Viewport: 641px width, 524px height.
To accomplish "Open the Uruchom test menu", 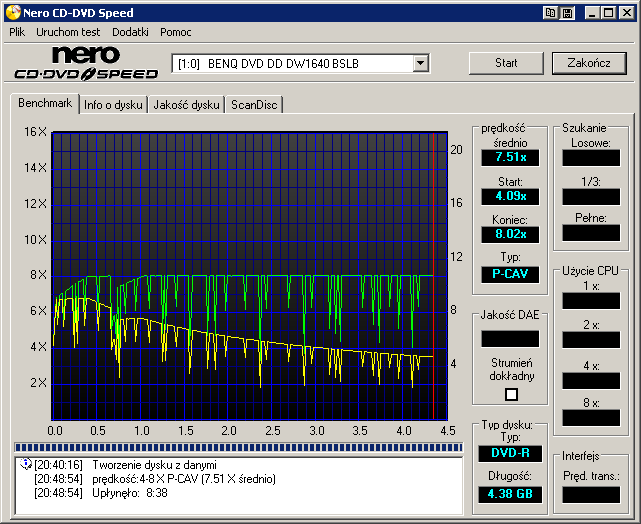I will (68, 32).
